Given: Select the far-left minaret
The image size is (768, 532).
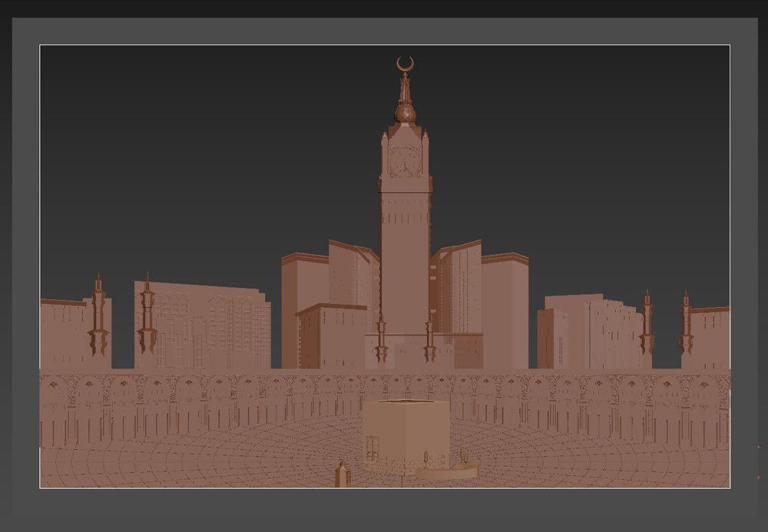Looking at the screenshot, I should coord(98,314).
